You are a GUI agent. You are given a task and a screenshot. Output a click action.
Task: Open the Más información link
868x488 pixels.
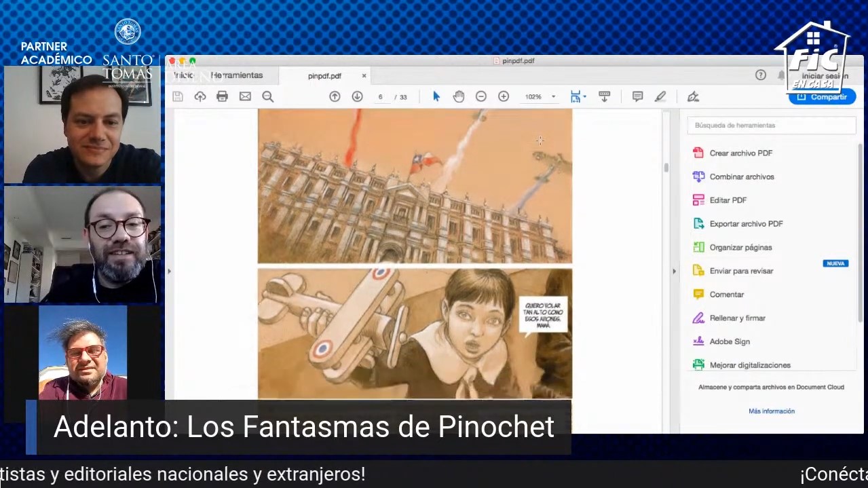772,411
